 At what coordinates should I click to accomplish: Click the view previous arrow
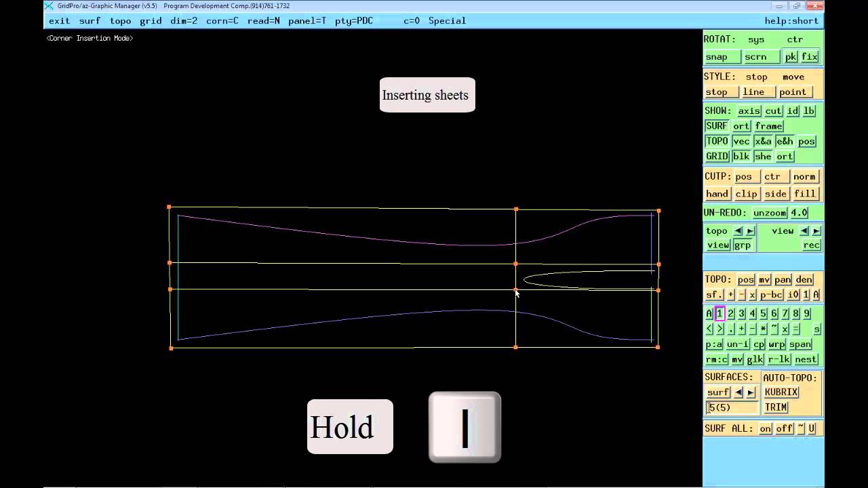[804, 231]
